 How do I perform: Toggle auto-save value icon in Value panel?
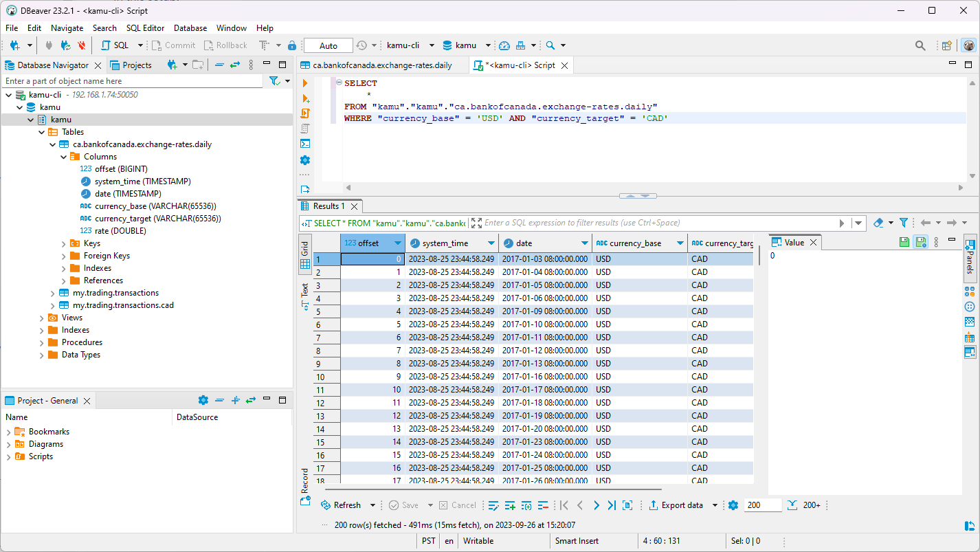920,242
